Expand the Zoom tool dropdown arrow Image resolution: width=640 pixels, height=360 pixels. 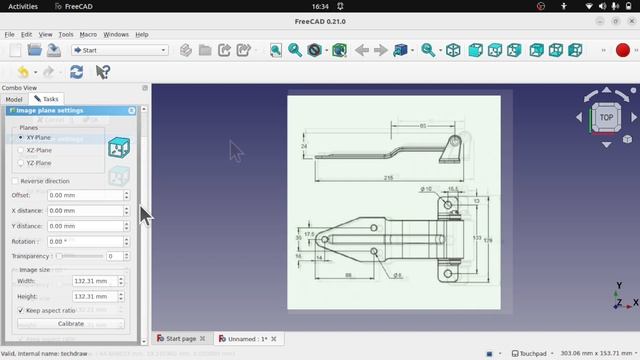(x=440, y=51)
